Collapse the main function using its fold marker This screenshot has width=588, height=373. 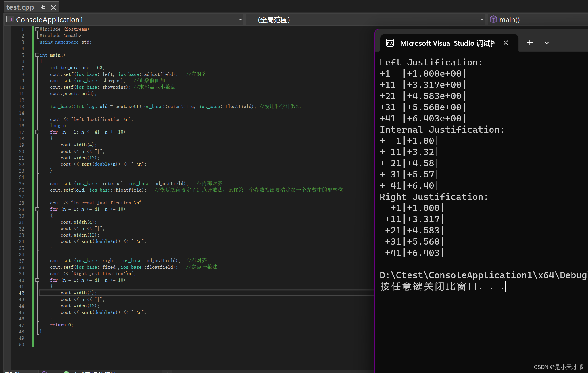coord(37,55)
